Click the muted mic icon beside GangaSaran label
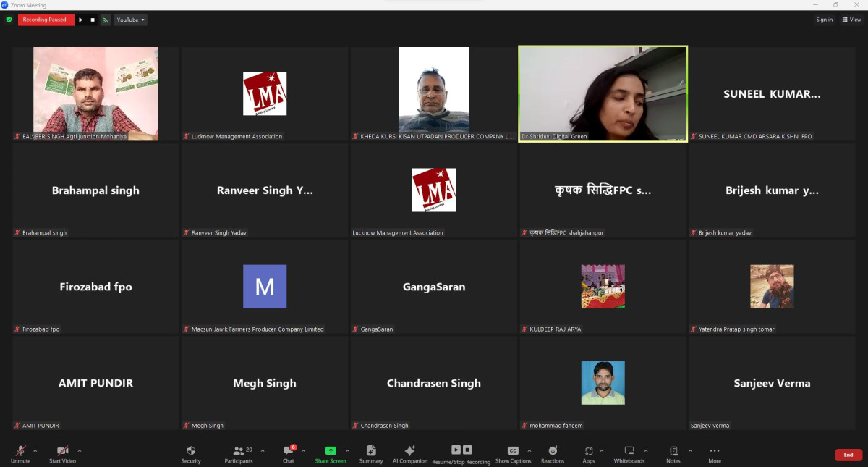Viewport: 868px width, 467px height. (356, 329)
